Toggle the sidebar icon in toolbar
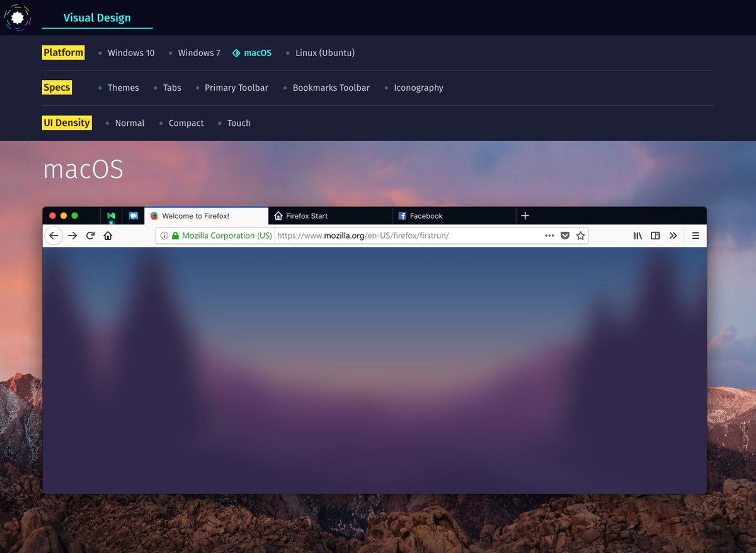Viewport: 756px width, 553px height. coord(655,236)
